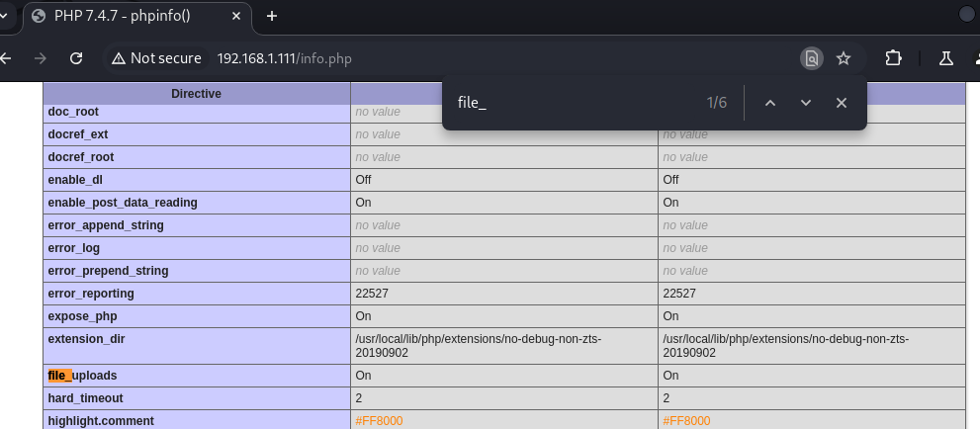Open the Chrome Labs flask icon
The image size is (980, 429).
click(946, 58)
